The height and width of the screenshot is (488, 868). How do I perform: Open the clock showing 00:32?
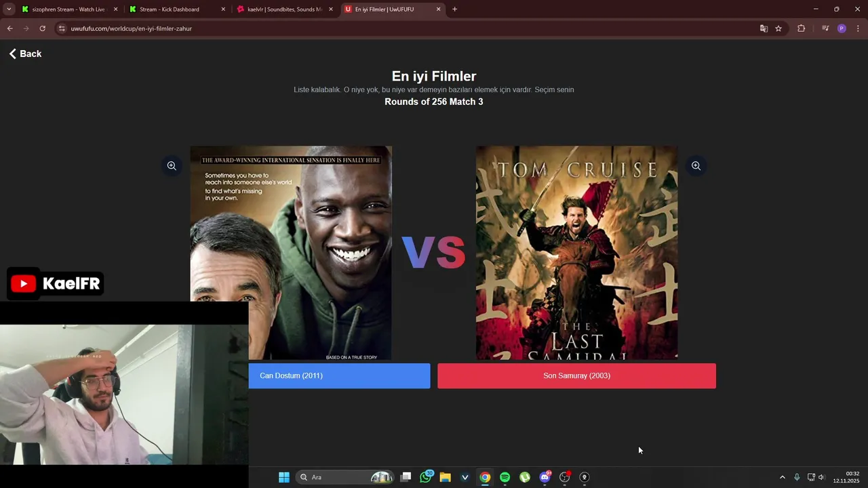point(846,477)
